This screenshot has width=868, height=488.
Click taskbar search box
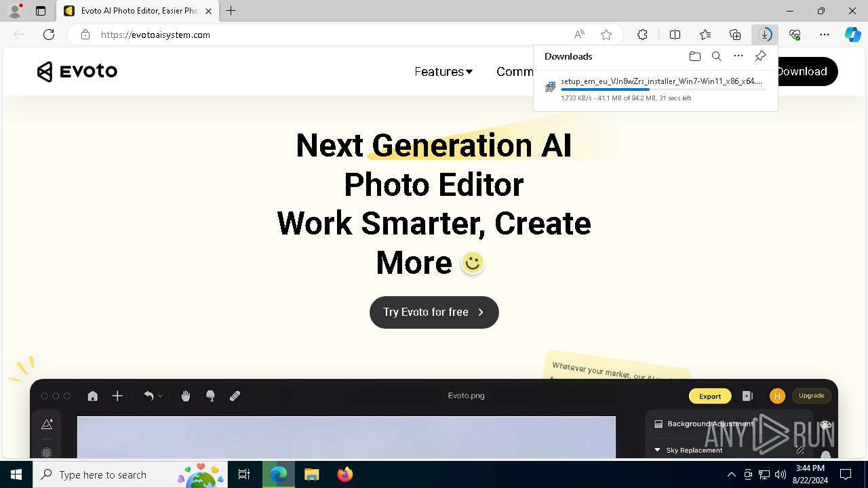(x=130, y=474)
